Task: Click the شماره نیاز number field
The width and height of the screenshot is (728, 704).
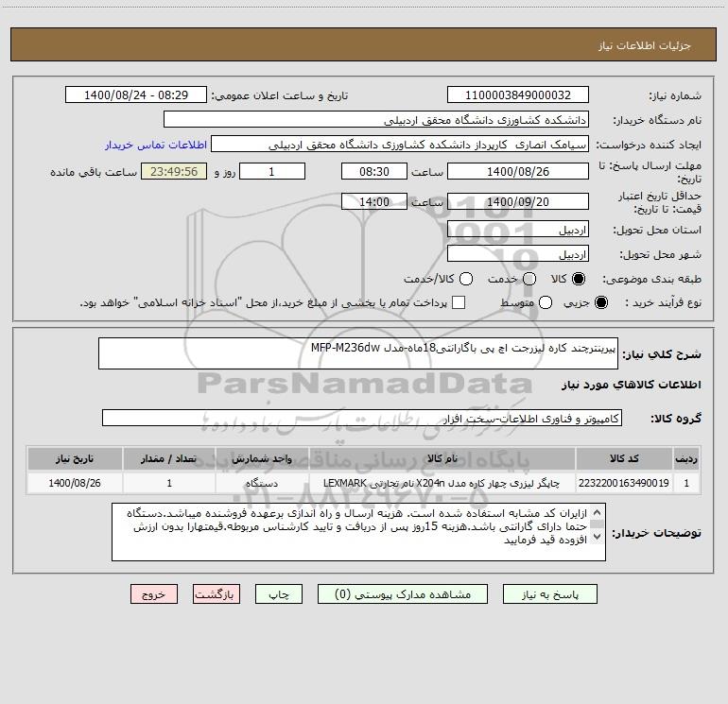Action: click(x=518, y=95)
